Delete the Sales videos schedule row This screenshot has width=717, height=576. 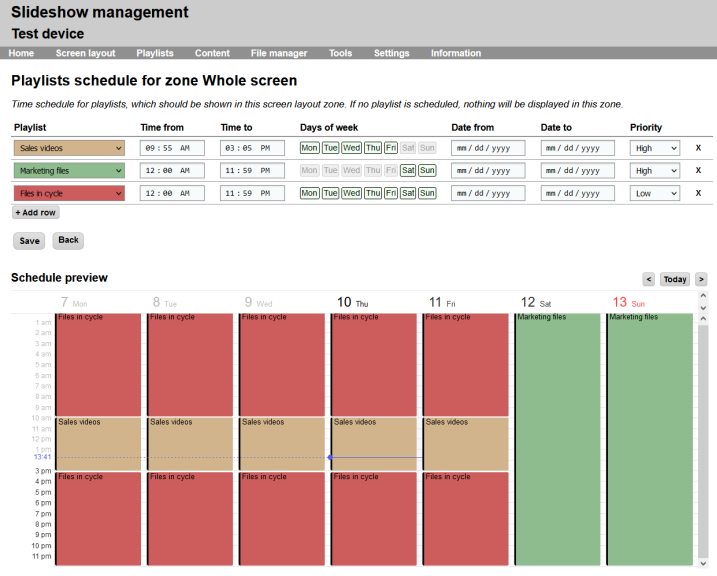[x=698, y=148]
